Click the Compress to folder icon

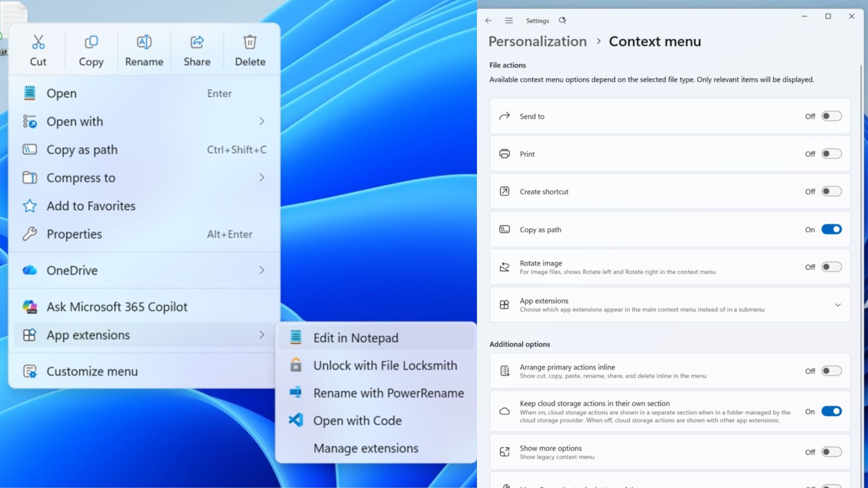[x=30, y=178]
